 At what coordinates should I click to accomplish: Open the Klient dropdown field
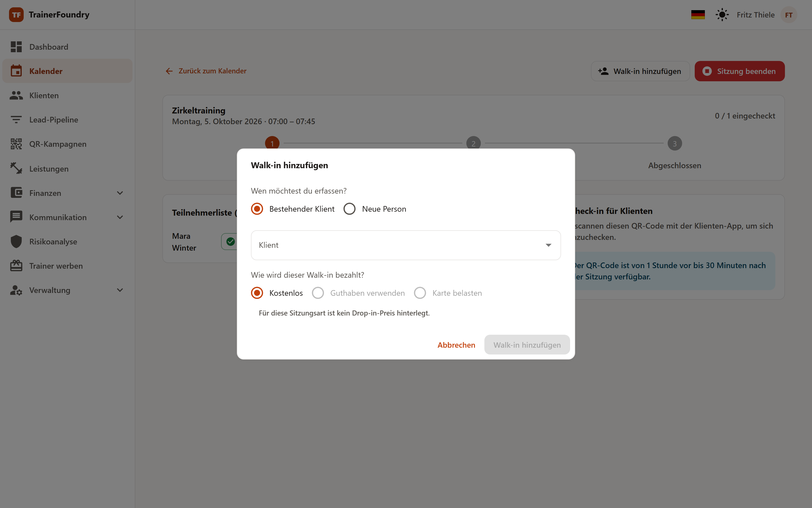[x=406, y=245]
